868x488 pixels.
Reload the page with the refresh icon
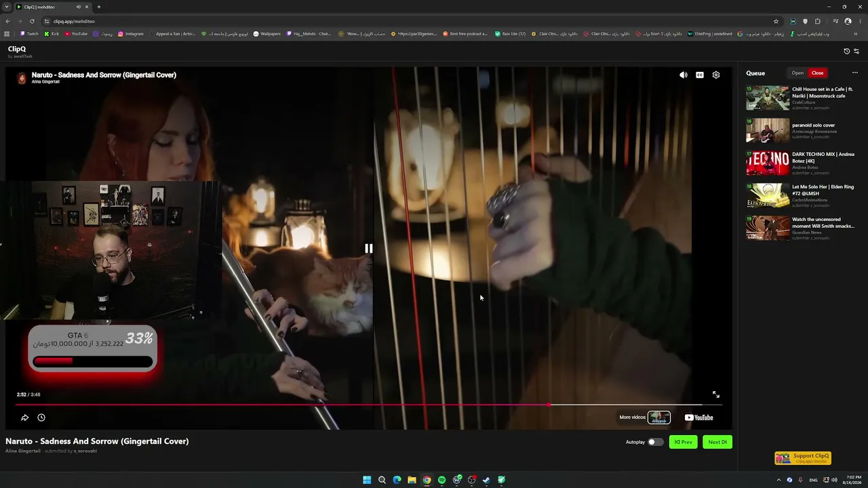point(32,21)
